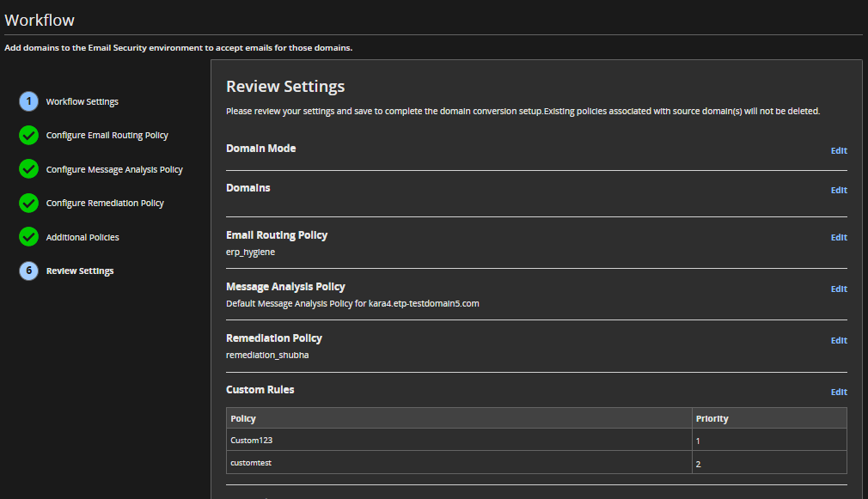The height and width of the screenshot is (499, 868).
Task: Click the green checkmark beside Additional Policies
Action: click(28, 237)
